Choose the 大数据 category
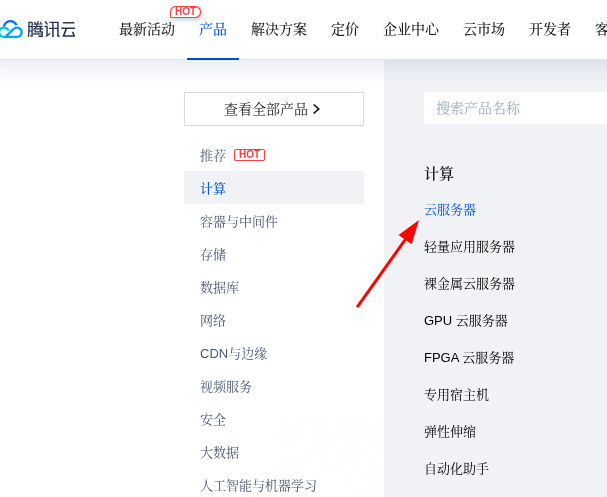607x497 pixels. (219, 452)
